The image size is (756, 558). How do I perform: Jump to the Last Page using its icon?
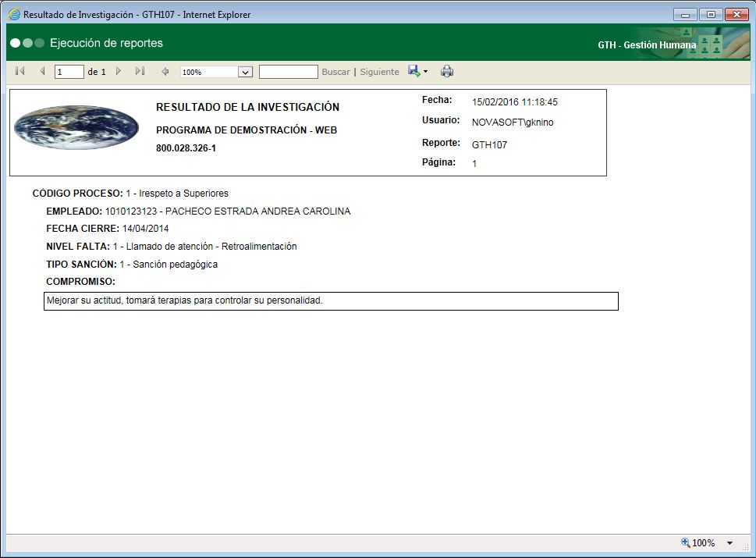pyautogui.click(x=140, y=71)
